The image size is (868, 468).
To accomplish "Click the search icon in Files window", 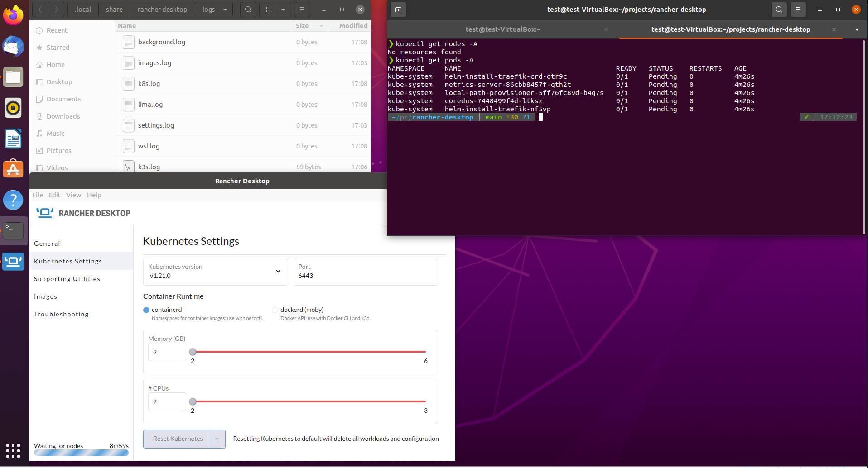I will (x=248, y=10).
